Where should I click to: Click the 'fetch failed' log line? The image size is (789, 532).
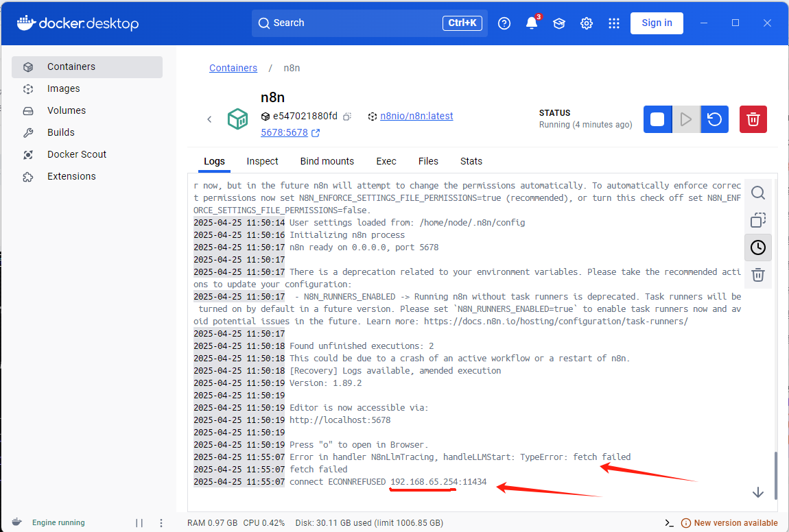318,470
